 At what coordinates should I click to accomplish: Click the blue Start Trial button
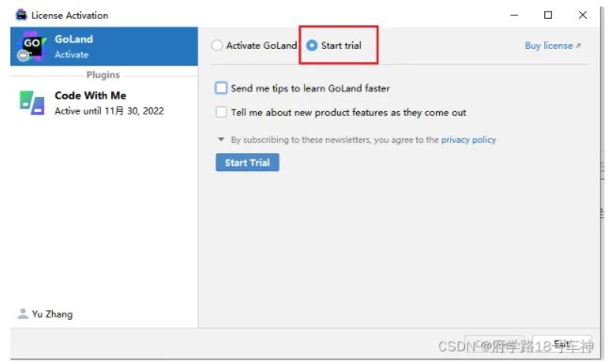click(x=247, y=163)
